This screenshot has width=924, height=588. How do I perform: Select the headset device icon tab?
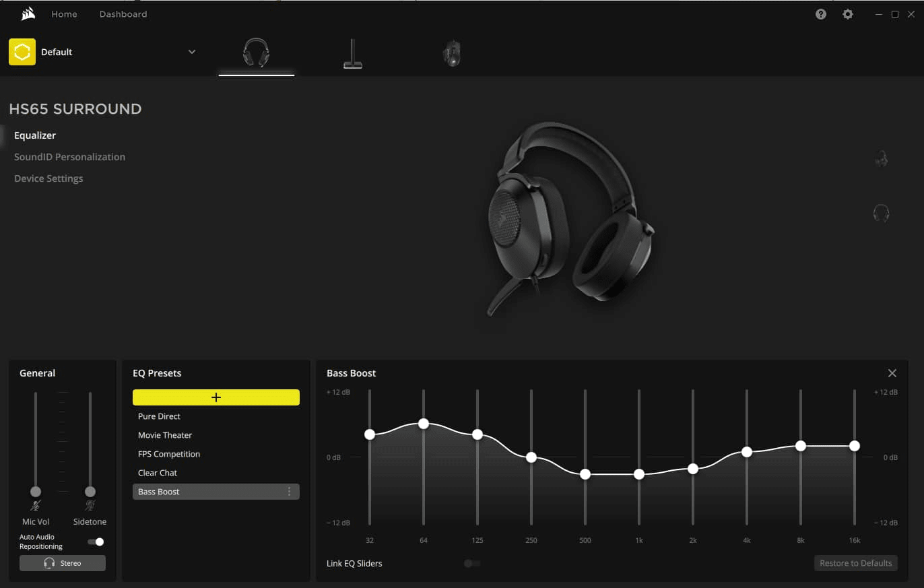(x=256, y=53)
